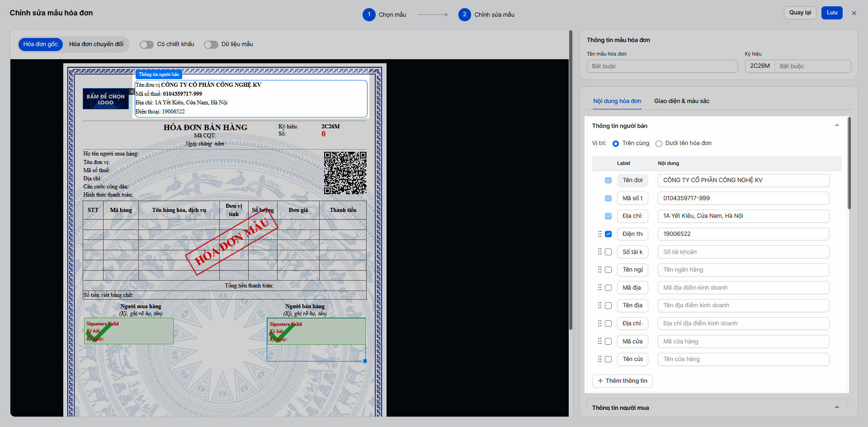Toggle Có chiết khấu switch
This screenshot has height=427, width=868.
tap(146, 44)
